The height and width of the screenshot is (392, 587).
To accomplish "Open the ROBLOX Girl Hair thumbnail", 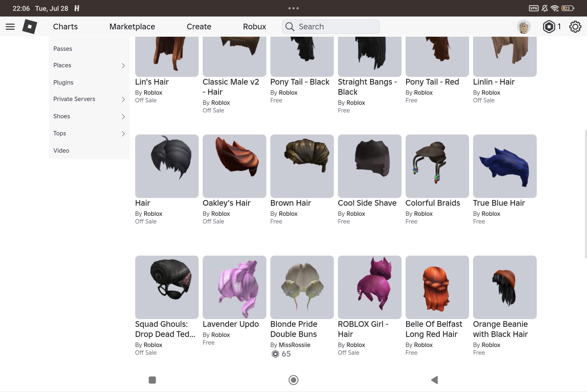I will pos(370,287).
